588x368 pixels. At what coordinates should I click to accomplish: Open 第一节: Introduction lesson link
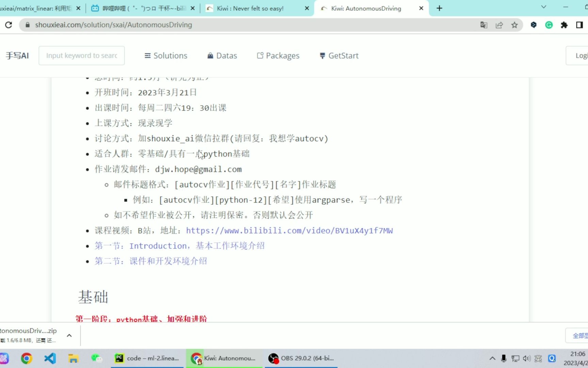[179, 246]
